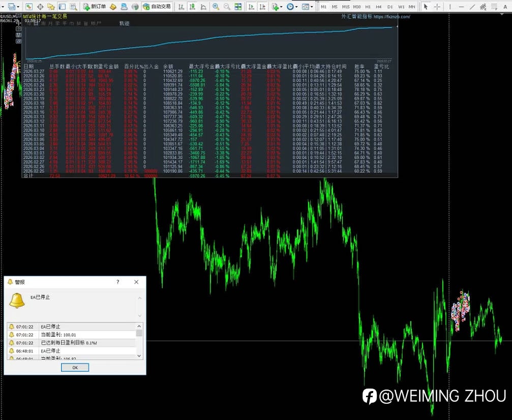Expand the Profiles dropdown arrow
The image size is (512, 420).
point(18,7)
